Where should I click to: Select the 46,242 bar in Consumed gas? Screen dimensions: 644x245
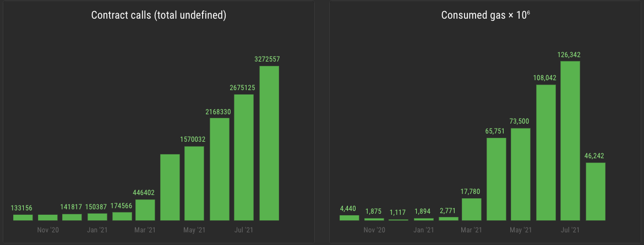596,191
